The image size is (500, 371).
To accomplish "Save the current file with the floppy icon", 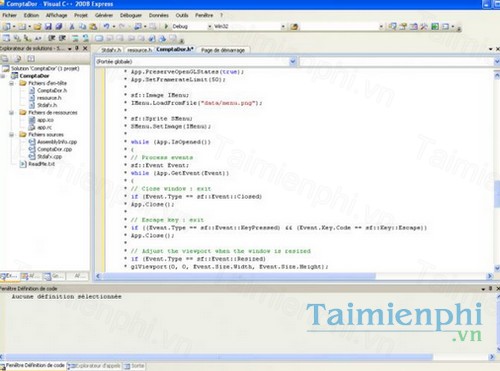I will pos(48,26).
